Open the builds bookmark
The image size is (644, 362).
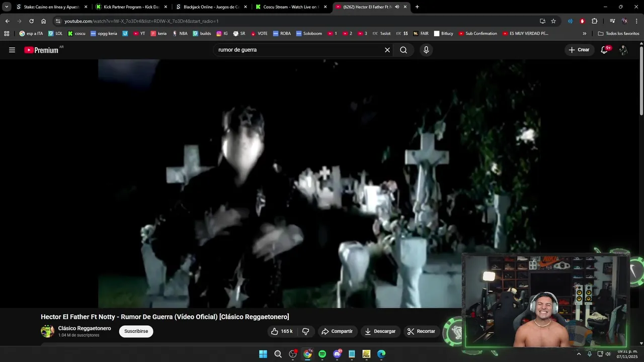click(x=202, y=34)
